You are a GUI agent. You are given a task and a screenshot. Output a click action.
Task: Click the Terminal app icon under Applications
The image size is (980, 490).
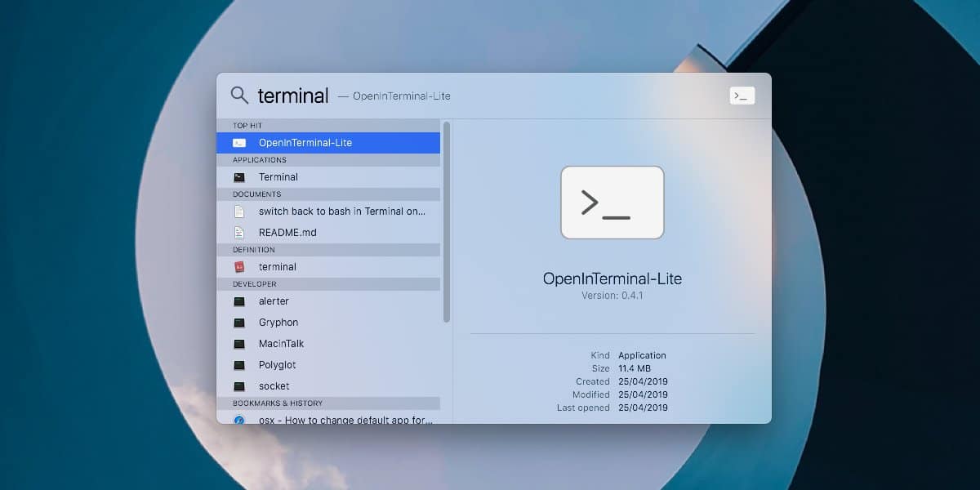(x=239, y=176)
